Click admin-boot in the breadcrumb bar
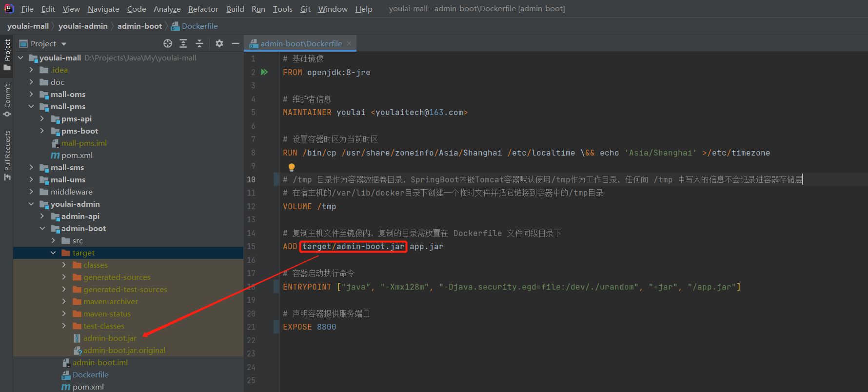Screen dimensions: 868x392 (139, 26)
